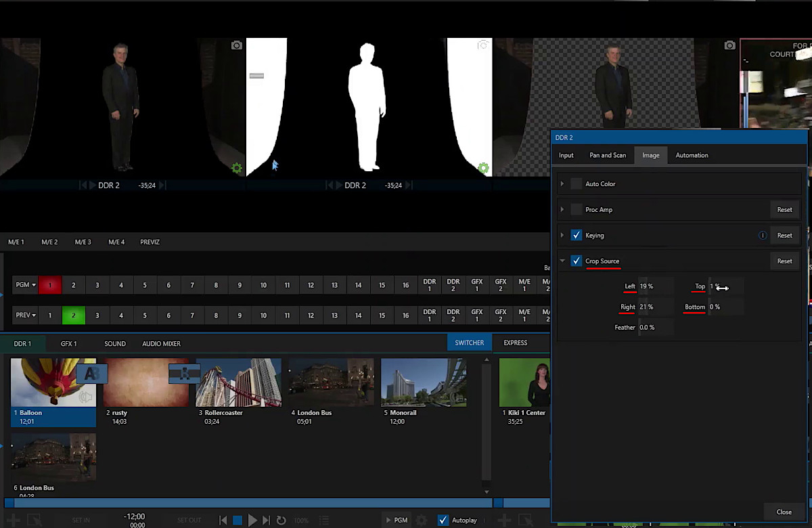Toggle the Autoplay checkbox

pos(443,520)
